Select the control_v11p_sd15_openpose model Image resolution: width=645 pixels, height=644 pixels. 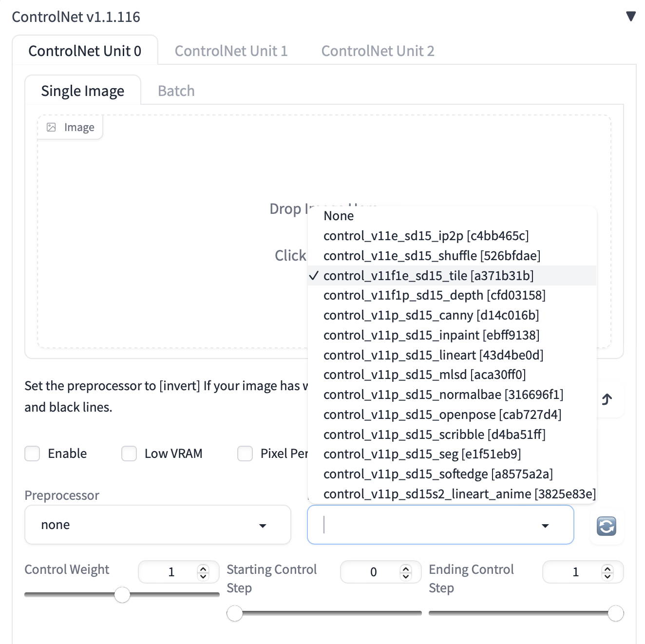[x=442, y=415]
